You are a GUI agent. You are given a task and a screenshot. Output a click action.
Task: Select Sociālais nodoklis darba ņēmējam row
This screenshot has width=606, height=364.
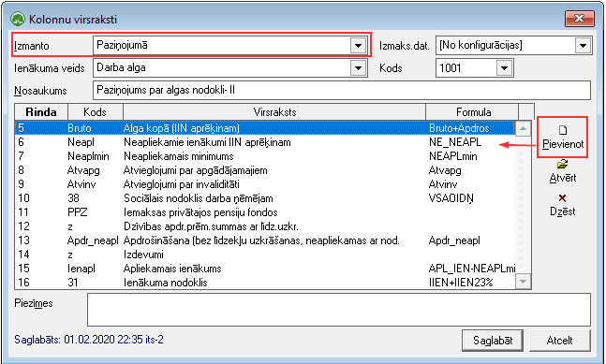(x=265, y=198)
